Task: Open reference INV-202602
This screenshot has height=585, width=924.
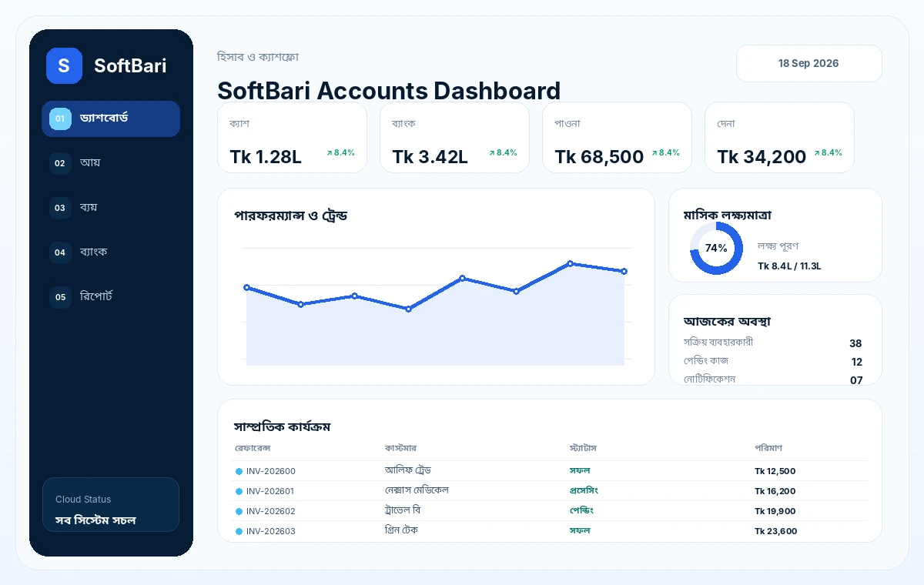Action: coord(271,511)
